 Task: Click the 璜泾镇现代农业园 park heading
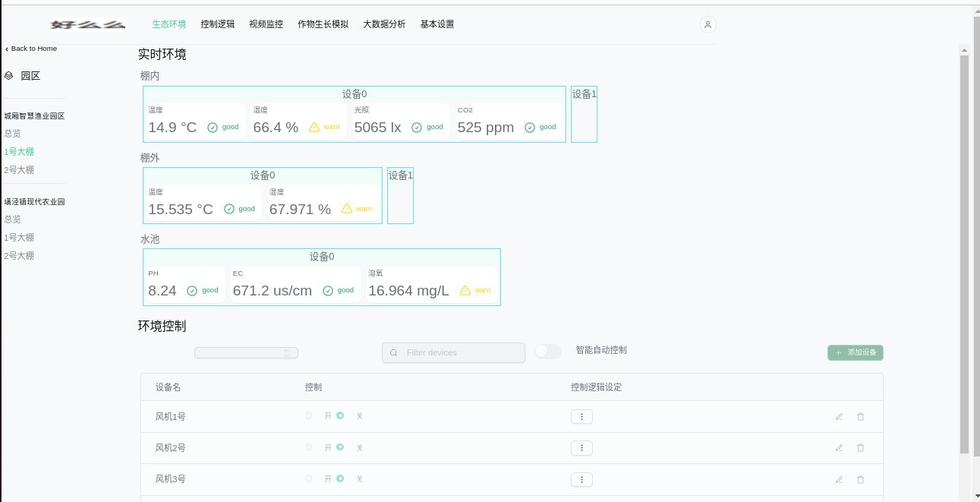coord(34,202)
